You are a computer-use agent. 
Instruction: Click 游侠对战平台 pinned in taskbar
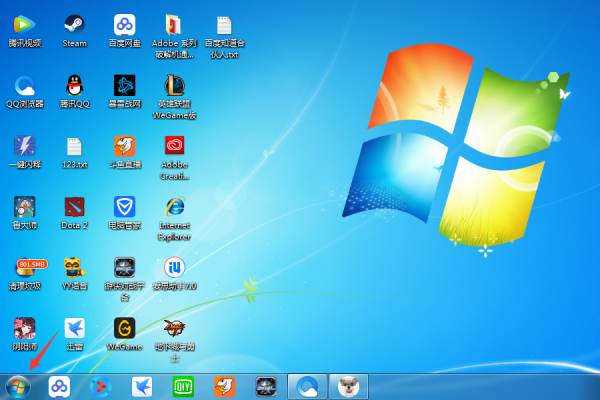[266, 387]
